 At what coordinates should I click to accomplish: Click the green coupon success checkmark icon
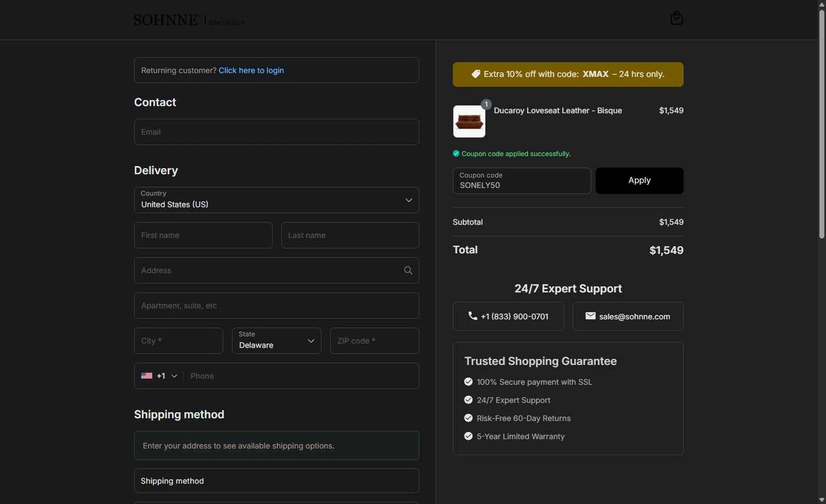point(456,154)
